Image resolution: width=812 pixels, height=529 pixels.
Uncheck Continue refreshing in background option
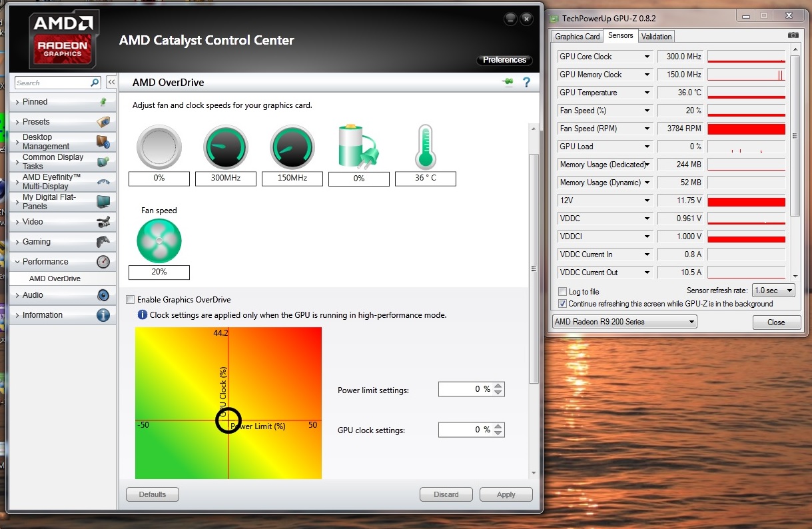coord(562,304)
